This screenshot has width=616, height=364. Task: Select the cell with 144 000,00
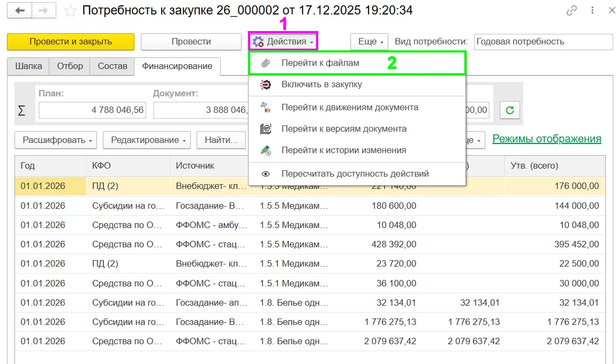point(554,206)
